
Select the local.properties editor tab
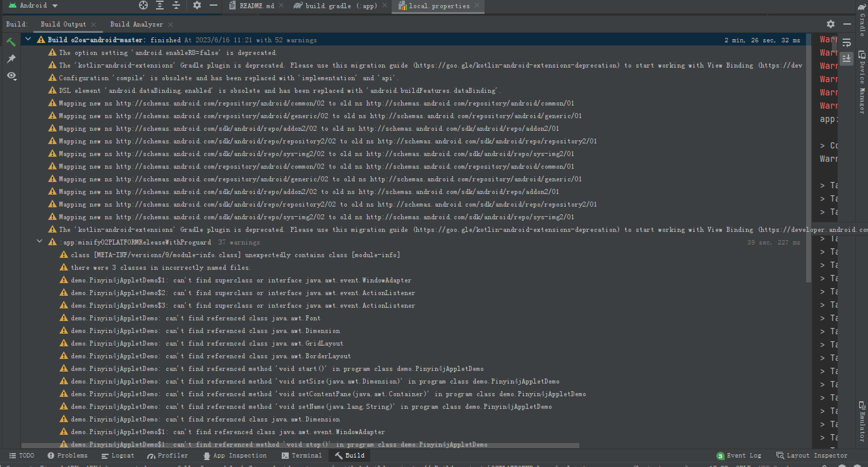point(434,6)
